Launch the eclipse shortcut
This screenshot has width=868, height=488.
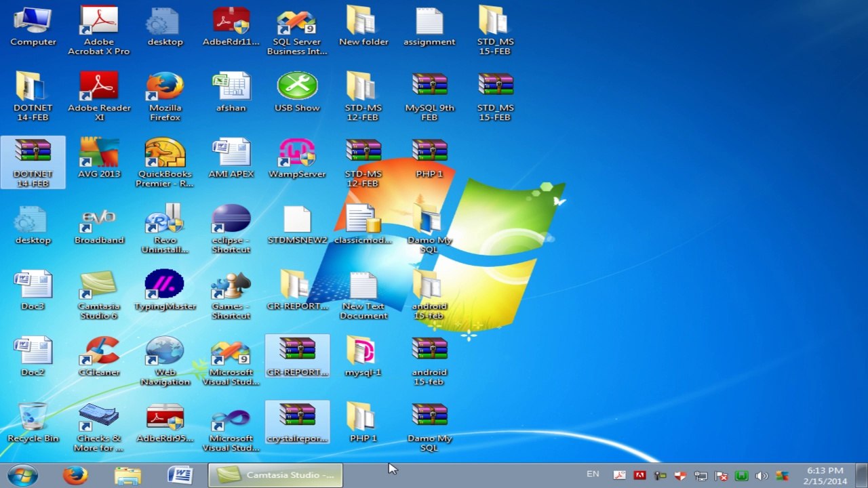point(231,229)
